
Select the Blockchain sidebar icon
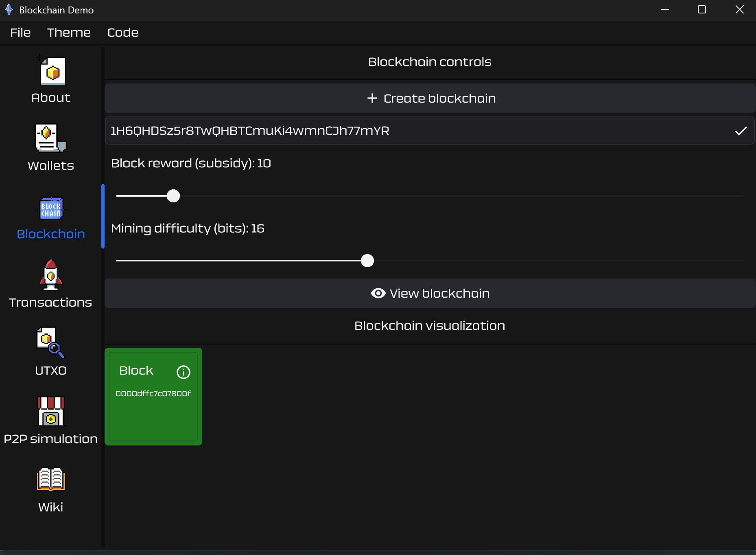[x=51, y=208]
